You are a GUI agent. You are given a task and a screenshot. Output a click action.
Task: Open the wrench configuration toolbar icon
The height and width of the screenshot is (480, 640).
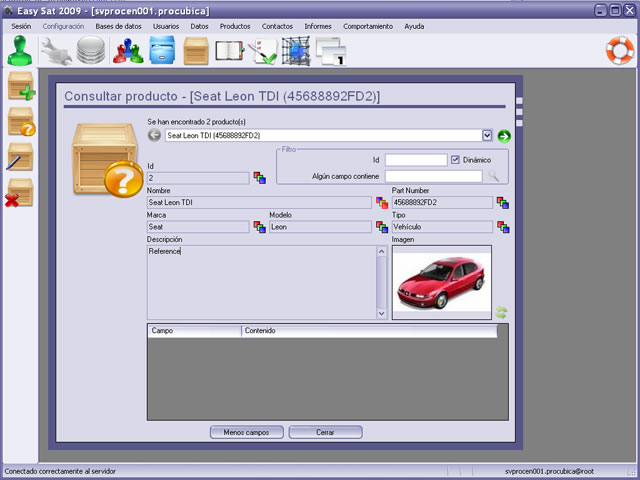(x=56, y=51)
